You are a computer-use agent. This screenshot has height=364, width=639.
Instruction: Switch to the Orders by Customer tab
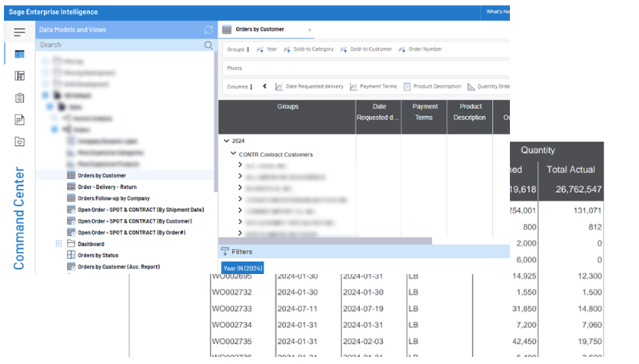[x=260, y=29]
